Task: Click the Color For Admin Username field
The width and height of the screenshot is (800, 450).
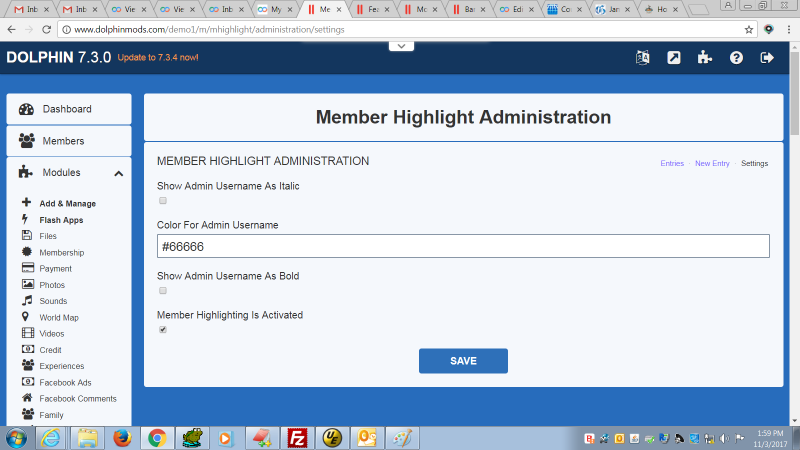Action: pos(463,246)
